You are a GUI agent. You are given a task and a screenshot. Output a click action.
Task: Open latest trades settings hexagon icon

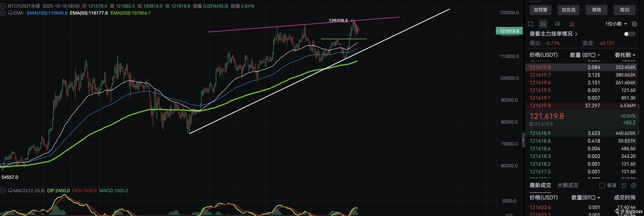tap(633, 185)
